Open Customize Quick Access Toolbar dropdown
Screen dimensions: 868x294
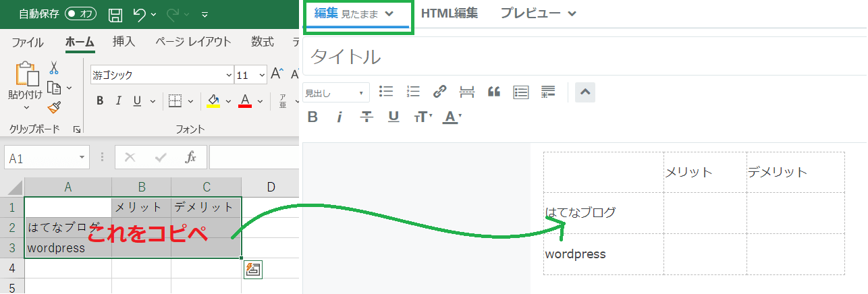[205, 14]
